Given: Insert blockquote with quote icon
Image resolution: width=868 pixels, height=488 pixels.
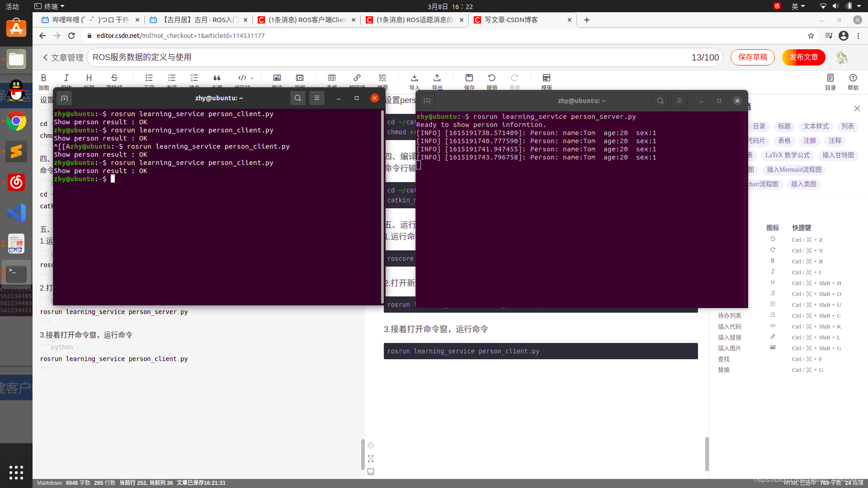Looking at the screenshot, I should coord(217,78).
